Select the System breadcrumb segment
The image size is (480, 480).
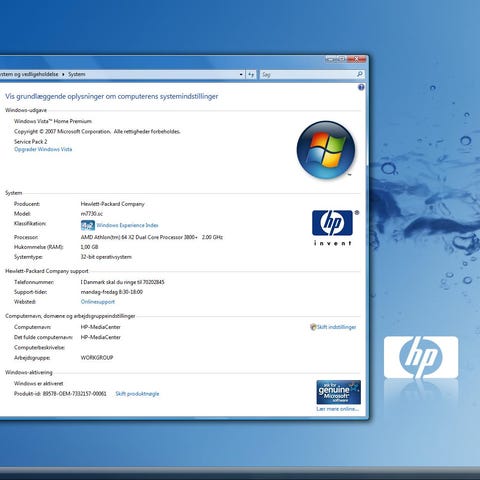77,74
